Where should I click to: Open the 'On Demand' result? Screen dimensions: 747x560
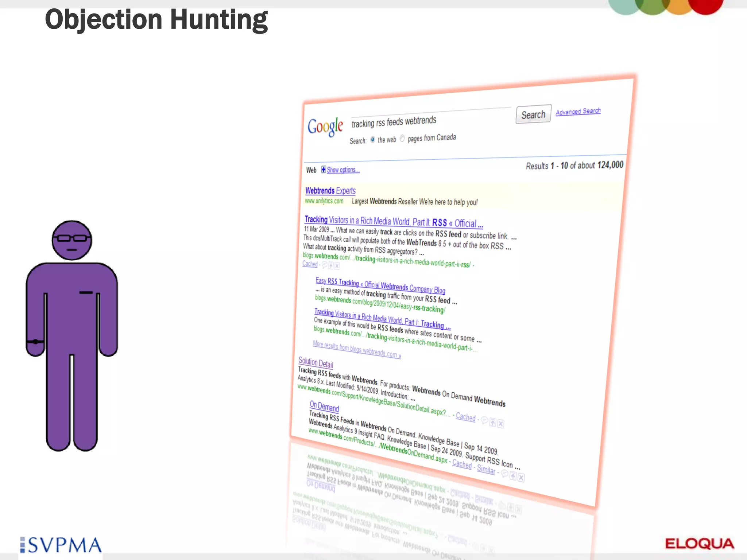[x=324, y=406]
